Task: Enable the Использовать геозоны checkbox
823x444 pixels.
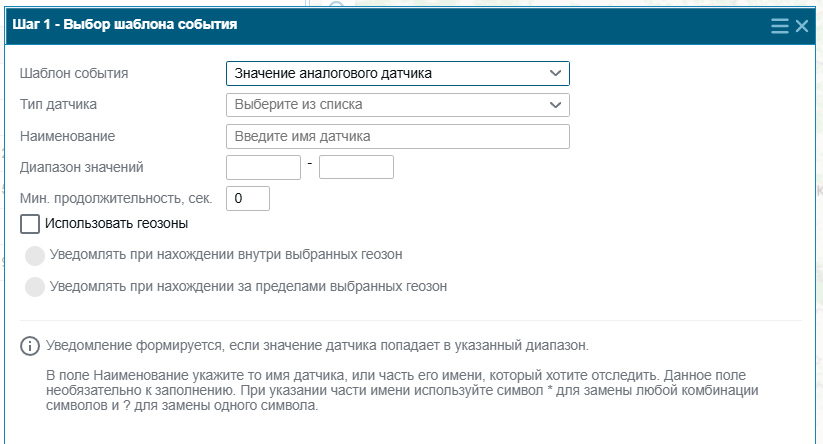Action: click(30, 224)
